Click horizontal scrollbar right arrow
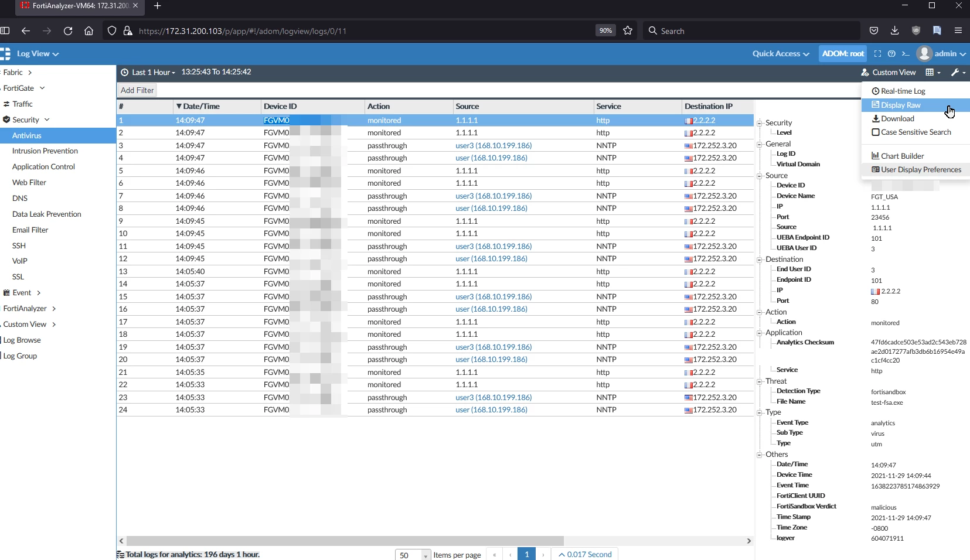970x560 pixels. coord(748,541)
